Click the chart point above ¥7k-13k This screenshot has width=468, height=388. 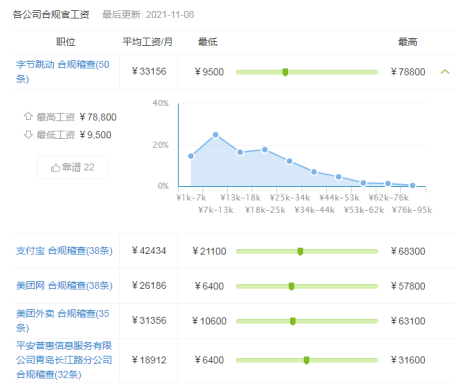(215, 135)
